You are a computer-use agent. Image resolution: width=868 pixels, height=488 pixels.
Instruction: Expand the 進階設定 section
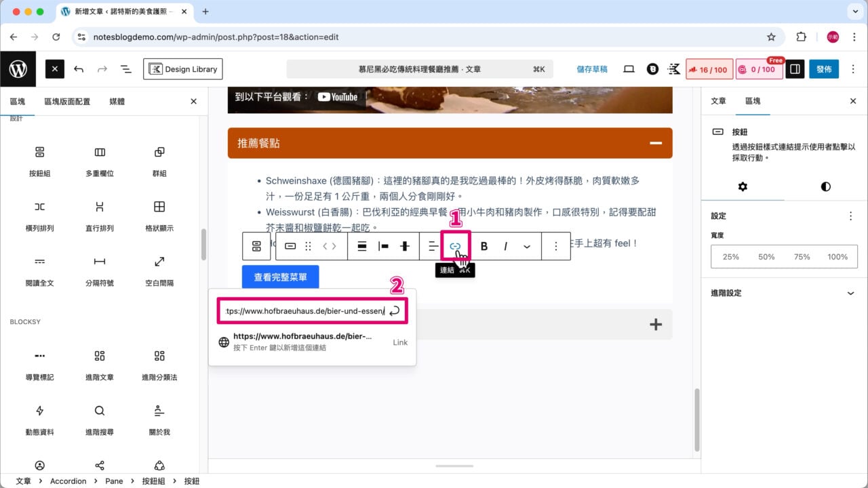[x=783, y=293]
